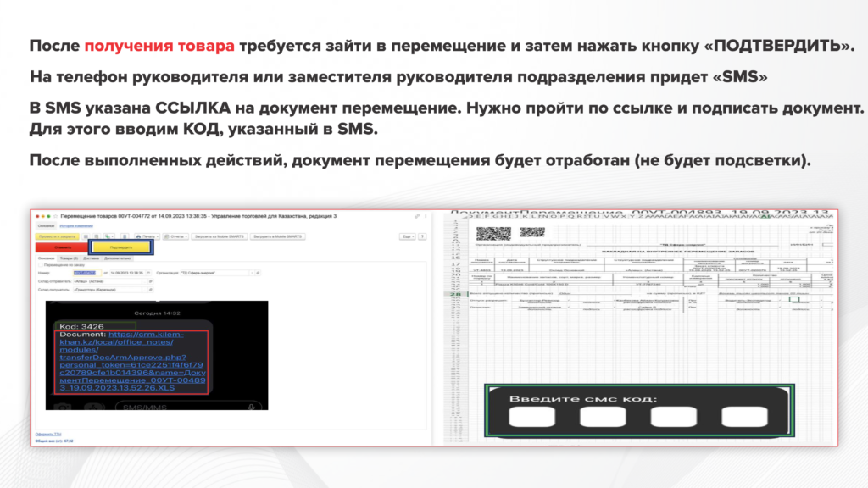Click the Kod: 3426 text in SMS
The image size is (868, 488).
(81, 326)
